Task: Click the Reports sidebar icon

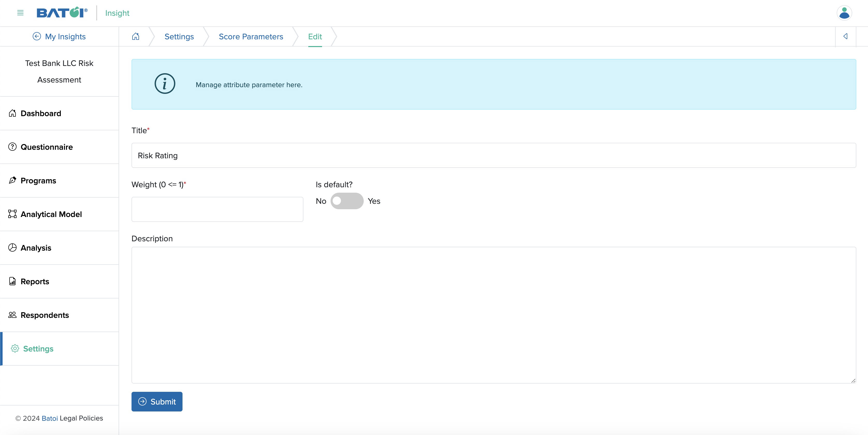Action: tap(12, 281)
